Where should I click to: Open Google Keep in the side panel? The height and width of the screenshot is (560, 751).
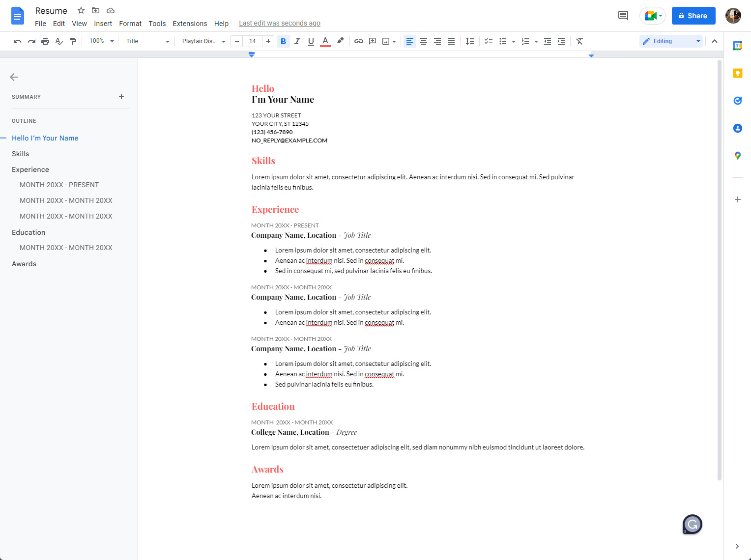(x=737, y=73)
